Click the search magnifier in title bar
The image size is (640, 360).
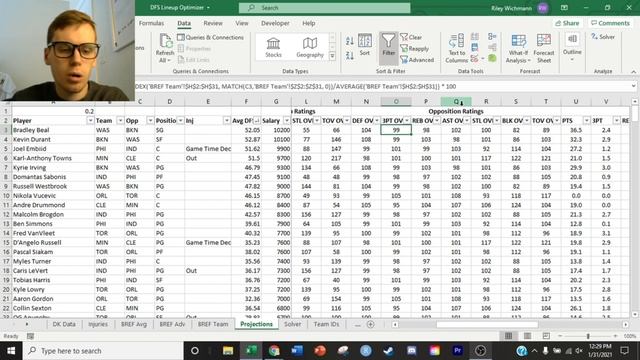click(x=251, y=8)
